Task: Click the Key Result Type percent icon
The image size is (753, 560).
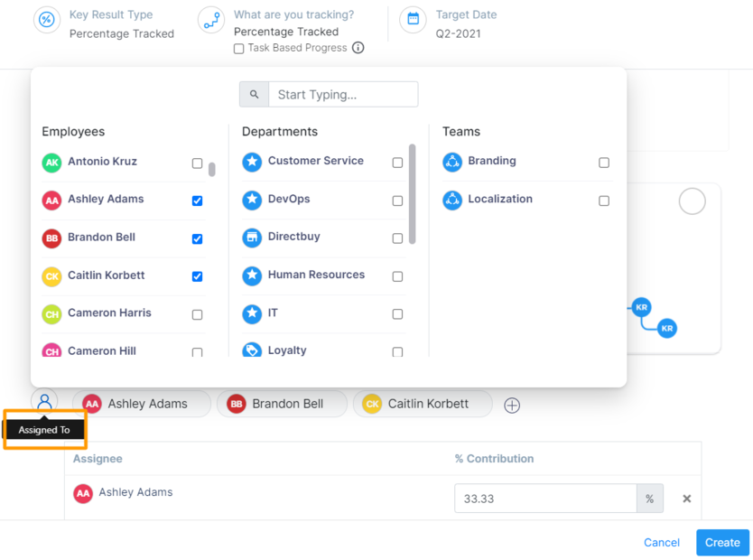Action: pos(46,19)
